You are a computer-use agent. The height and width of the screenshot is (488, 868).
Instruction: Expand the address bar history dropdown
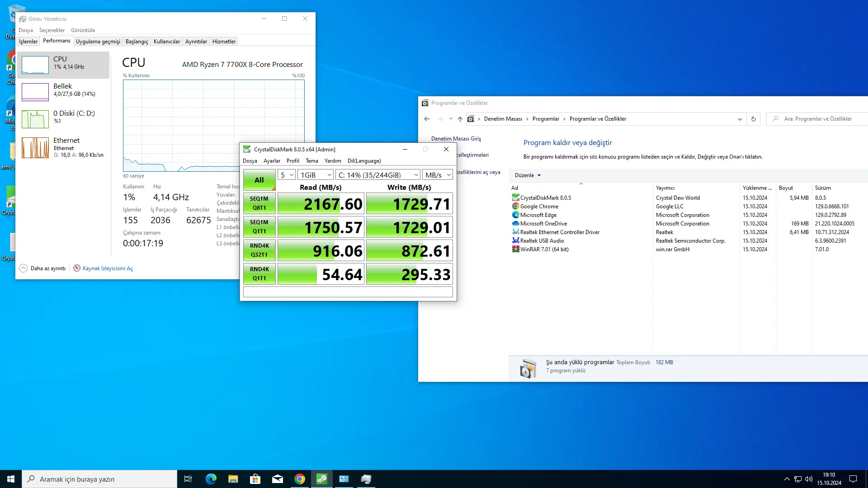740,119
